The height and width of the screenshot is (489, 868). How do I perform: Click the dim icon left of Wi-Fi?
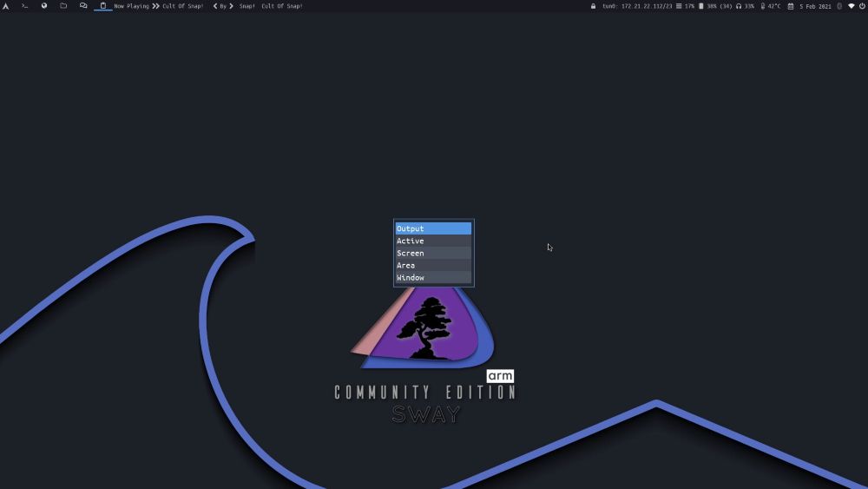(x=839, y=6)
